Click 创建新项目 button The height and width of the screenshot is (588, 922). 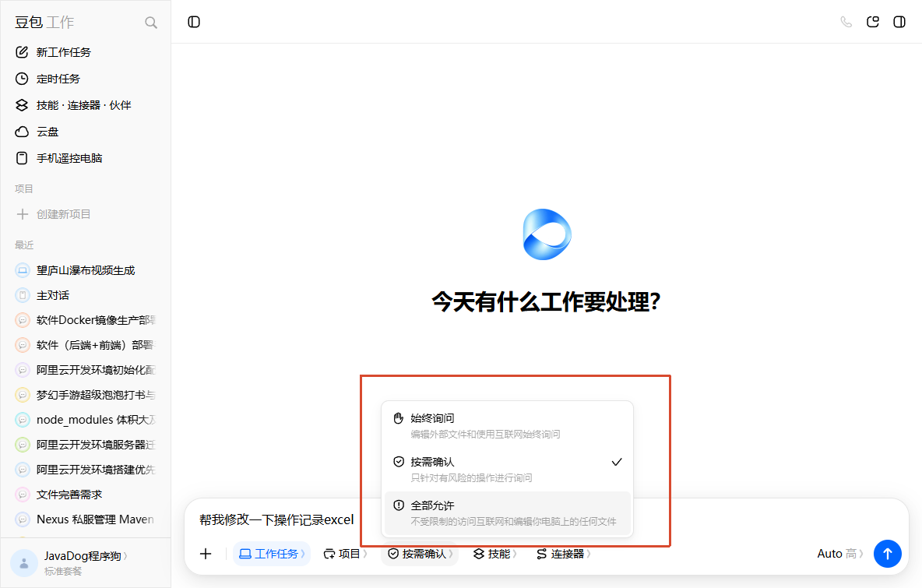tap(85, 214)
